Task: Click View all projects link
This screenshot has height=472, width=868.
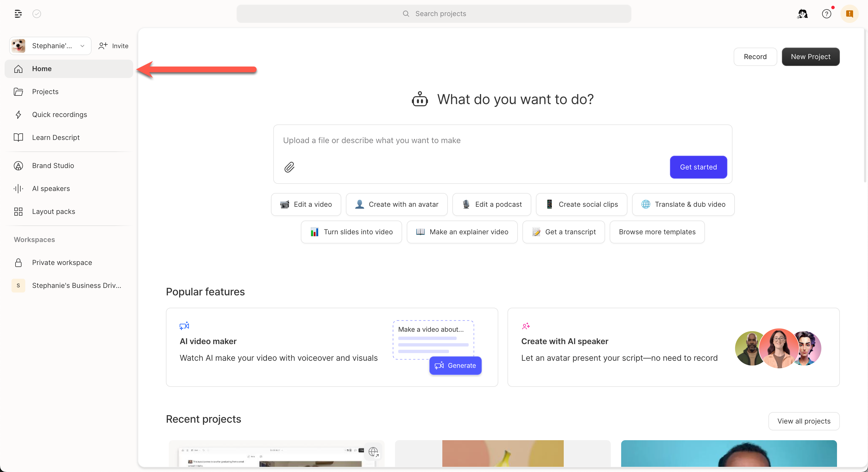Action: (804, 421)
